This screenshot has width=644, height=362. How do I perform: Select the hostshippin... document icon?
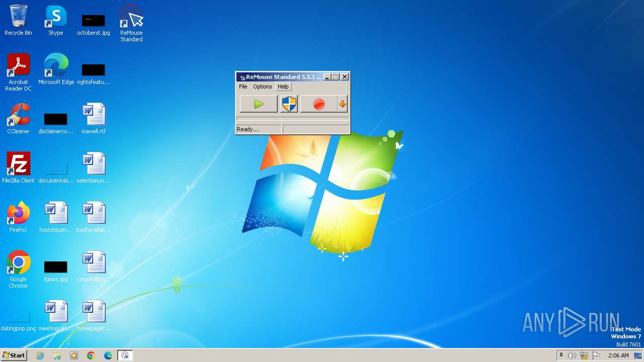pos(56,217)
